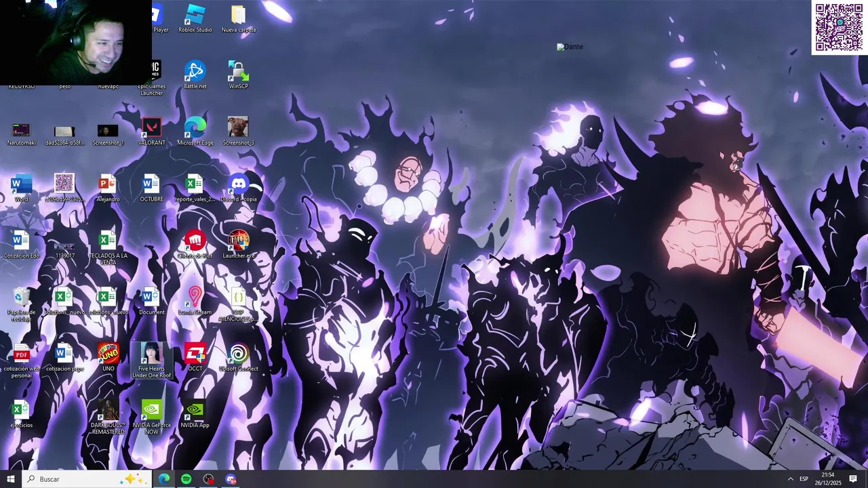Launch Ubisoft Connect

tap(238, 357)
